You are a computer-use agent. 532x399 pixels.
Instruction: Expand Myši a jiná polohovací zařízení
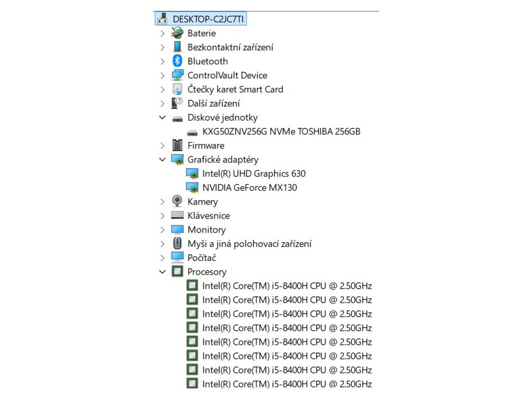[162, 244]
